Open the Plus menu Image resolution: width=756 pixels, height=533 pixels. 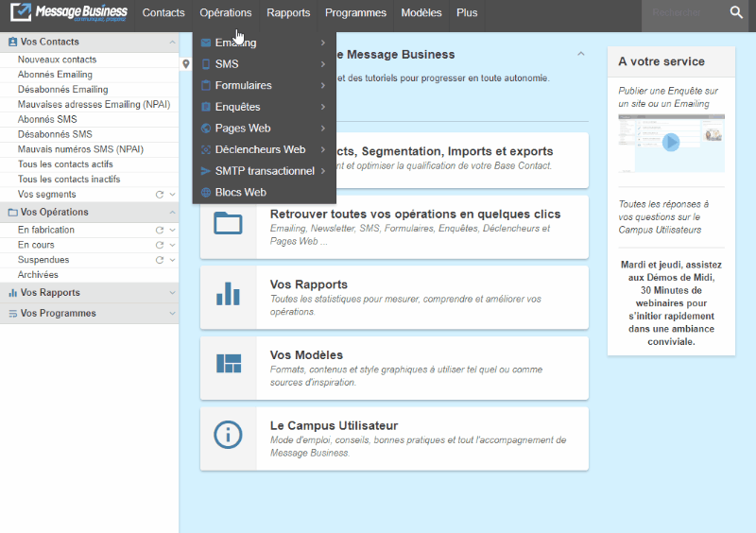(x=467, y=12)
